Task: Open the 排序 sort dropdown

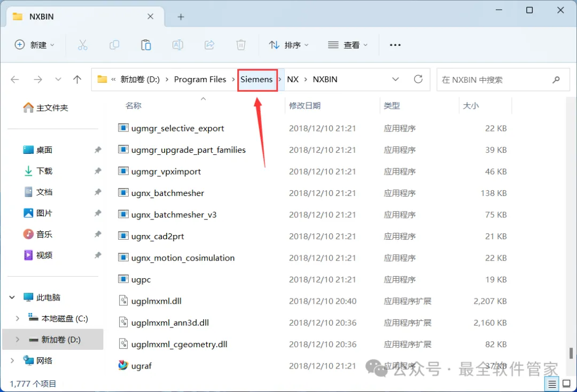Action: (289, 45)
